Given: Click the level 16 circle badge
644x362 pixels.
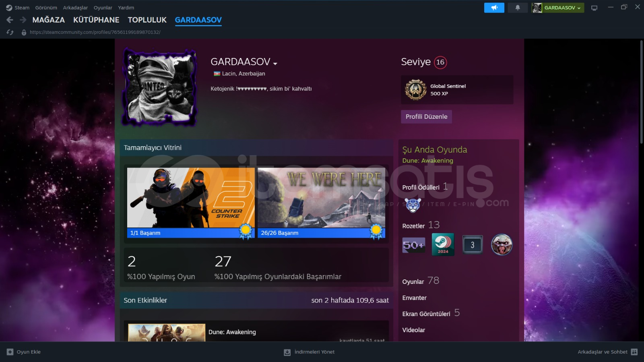Looking at the screenshot, I should point(440,62).
